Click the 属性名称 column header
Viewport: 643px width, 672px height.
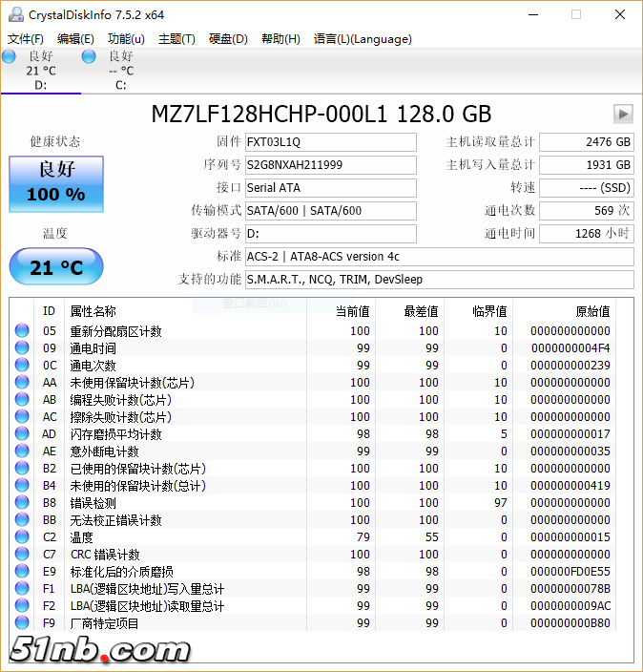93,311
